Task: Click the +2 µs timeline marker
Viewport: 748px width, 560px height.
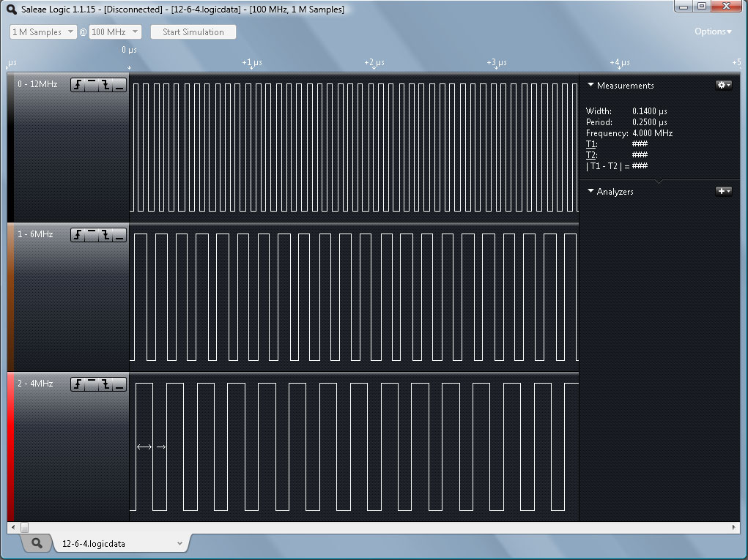Action: (374, 62)
